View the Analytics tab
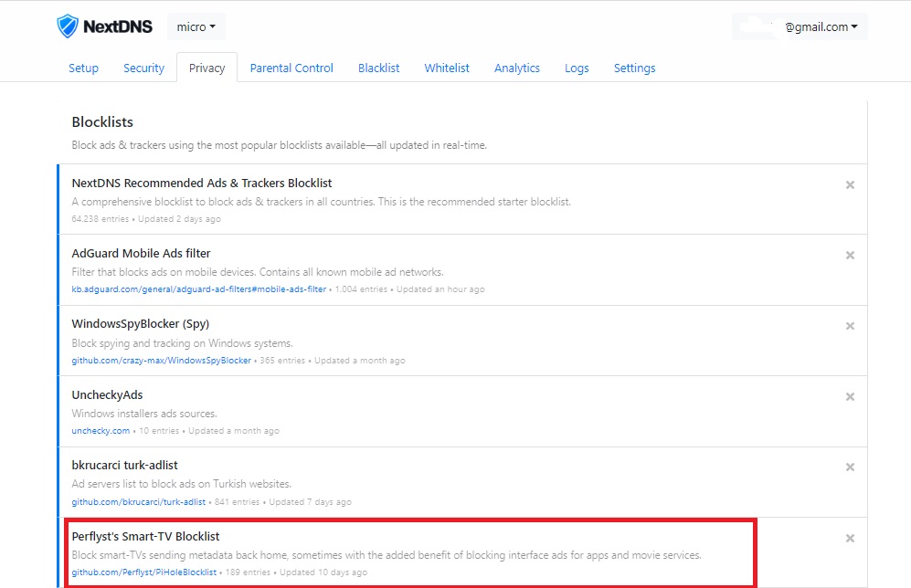Image resolution: width=911 pixels, height=588 pixels. [517, 68]
